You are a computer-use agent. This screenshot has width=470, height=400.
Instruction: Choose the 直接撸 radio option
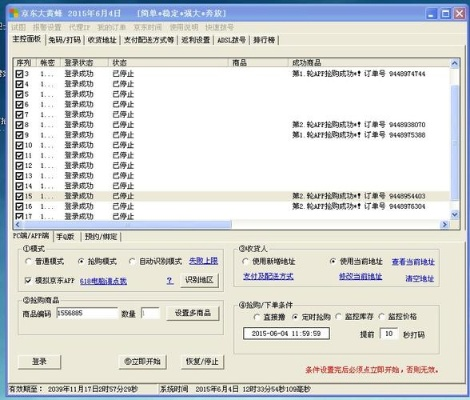(x=256, y=317)
